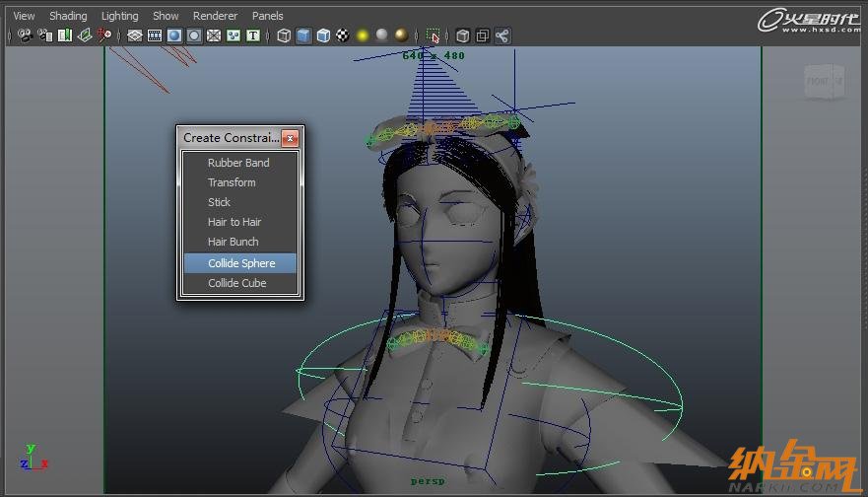
Task: Toggle the Gate Mask icon
Action: point(194,36)
